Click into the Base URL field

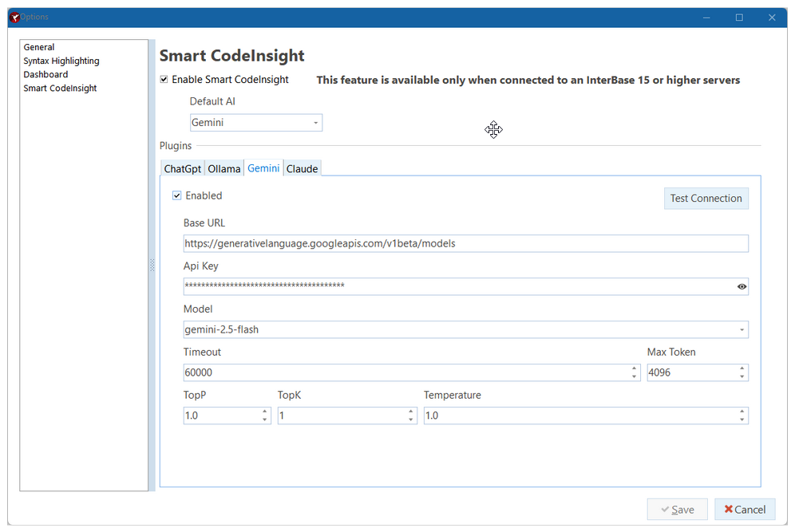coord(465,244)
